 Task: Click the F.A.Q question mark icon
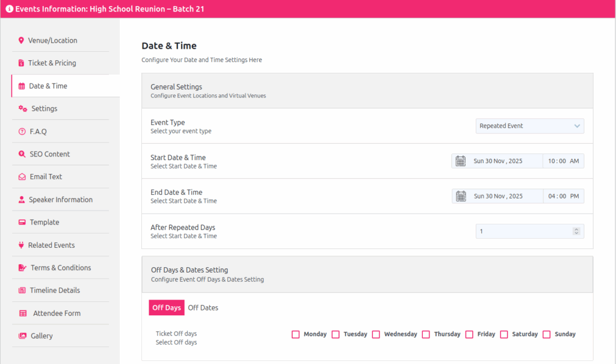(22, 131)
